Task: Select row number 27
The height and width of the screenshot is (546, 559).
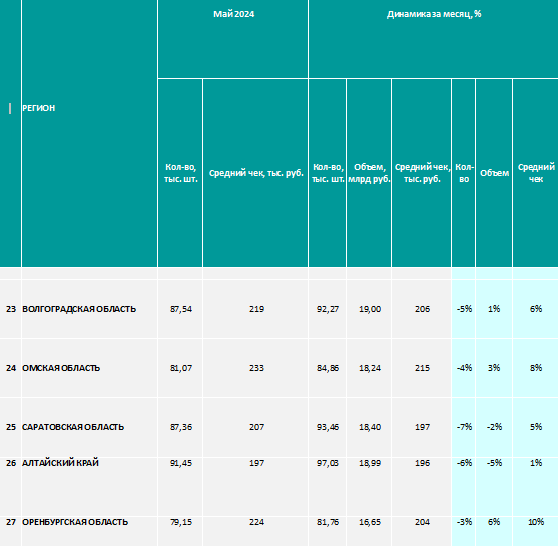Action: [x=11, y=531]
